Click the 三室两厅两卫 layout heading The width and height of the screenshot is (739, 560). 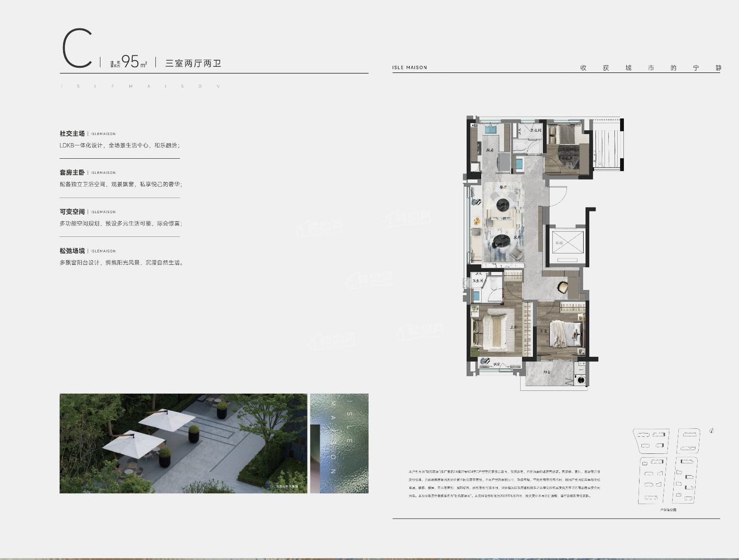[193, 63]
